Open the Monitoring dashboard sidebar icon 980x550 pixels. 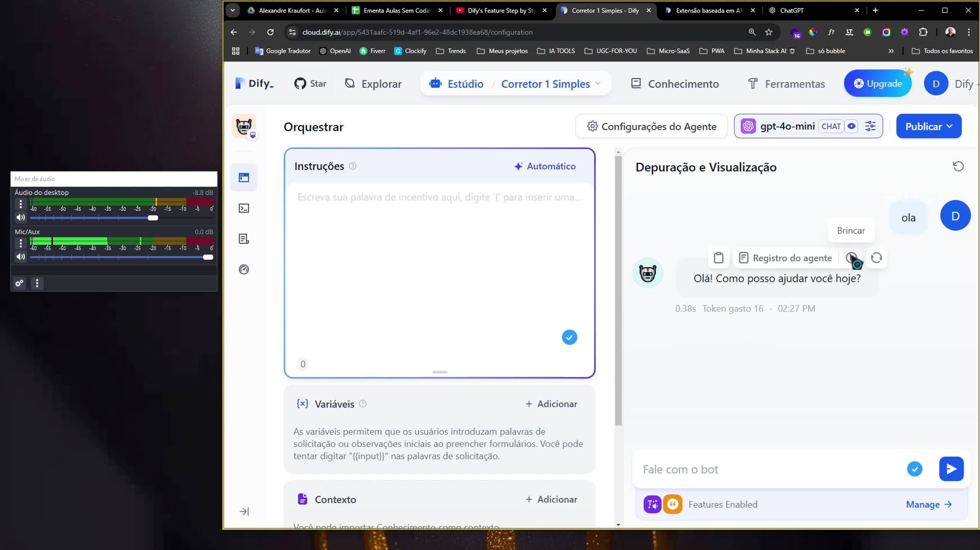click(244, 269)
